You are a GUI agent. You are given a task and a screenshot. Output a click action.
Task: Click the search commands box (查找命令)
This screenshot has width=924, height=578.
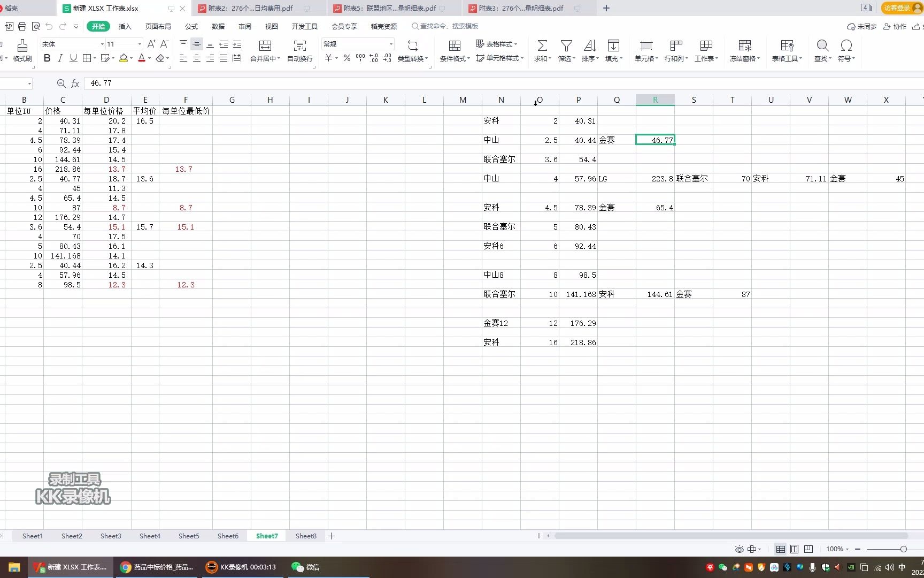point(445,26)
